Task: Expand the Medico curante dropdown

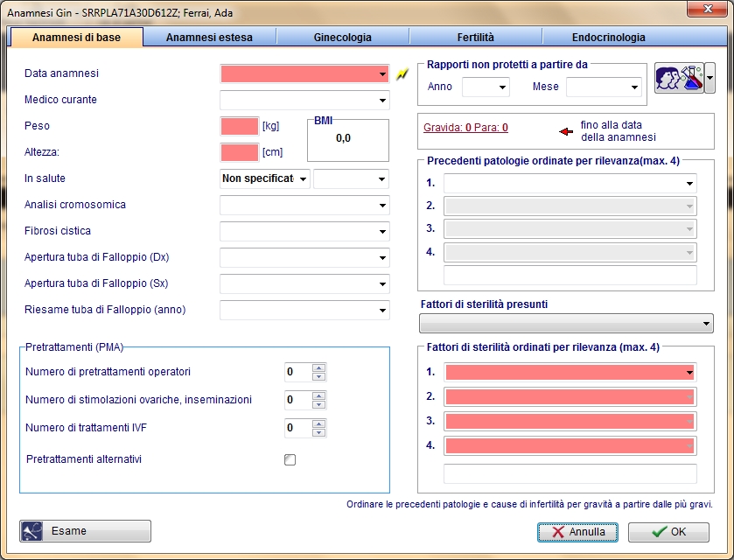Action: point(382,101)
